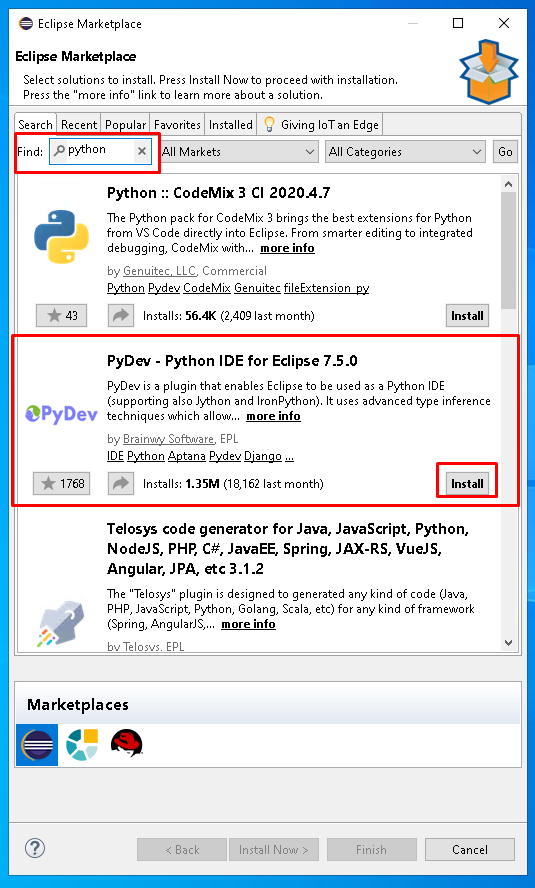Image resolution: width=535 pixels, height=888 pixels.
Task: Open more info for PyDev
Action: point(273,416)
